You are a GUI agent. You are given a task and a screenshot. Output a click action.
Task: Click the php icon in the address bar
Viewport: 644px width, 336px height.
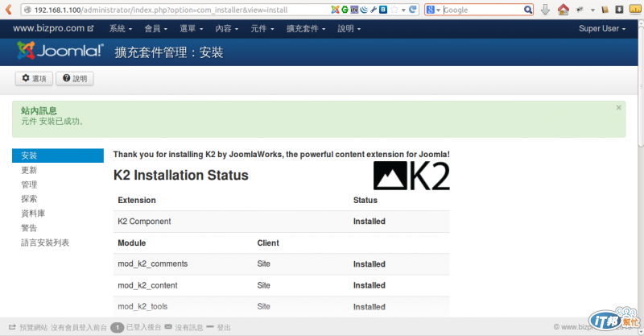pos(354,10)
